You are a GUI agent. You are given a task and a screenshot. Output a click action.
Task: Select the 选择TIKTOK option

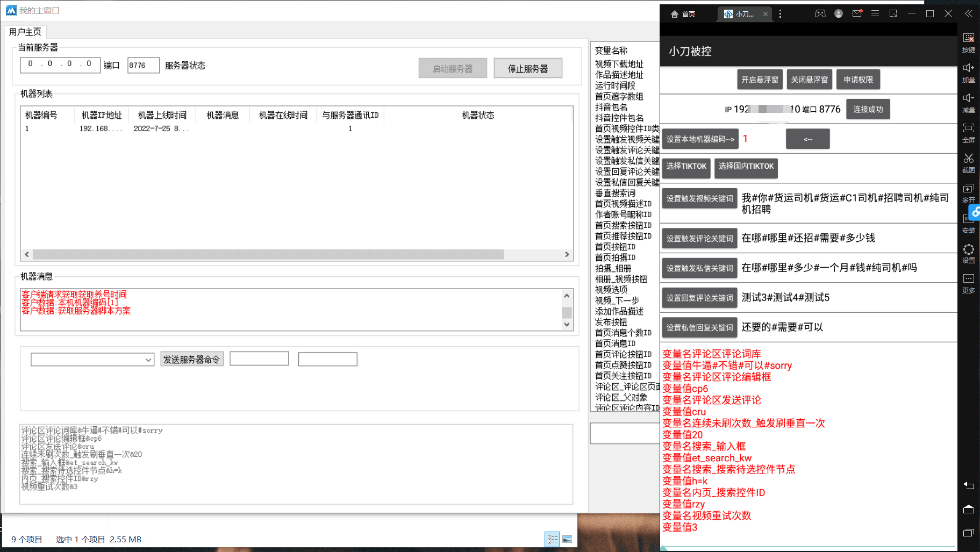686,167
